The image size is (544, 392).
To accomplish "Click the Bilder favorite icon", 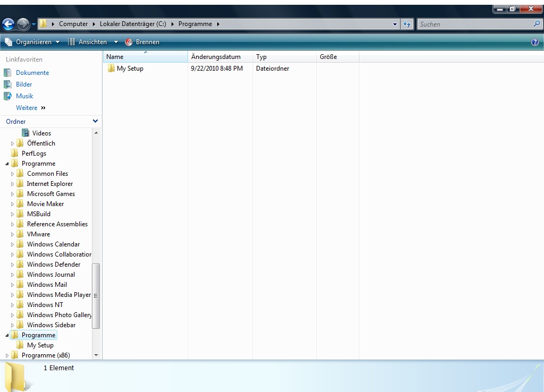I will [7, 84].
